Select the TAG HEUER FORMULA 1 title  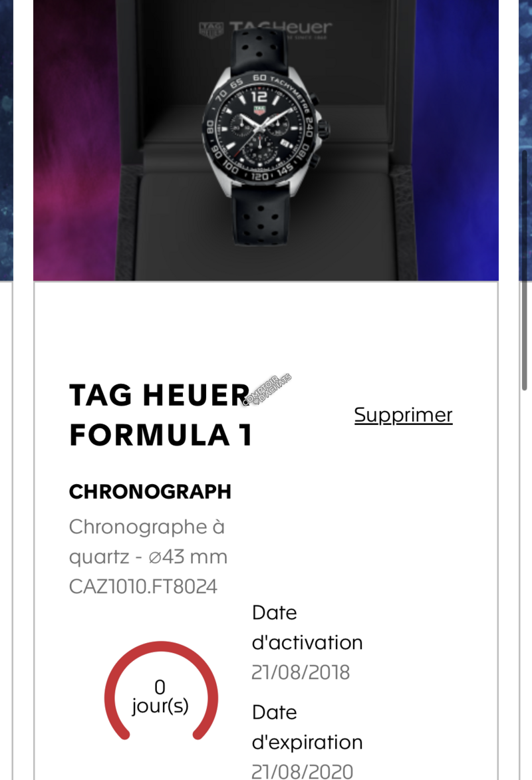pyautogui.click(x=160, y=415)
